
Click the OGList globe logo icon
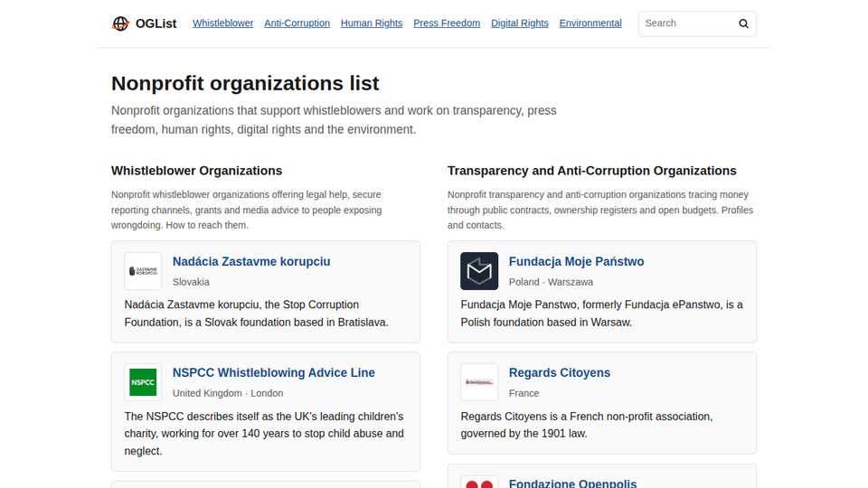[120, 23]
